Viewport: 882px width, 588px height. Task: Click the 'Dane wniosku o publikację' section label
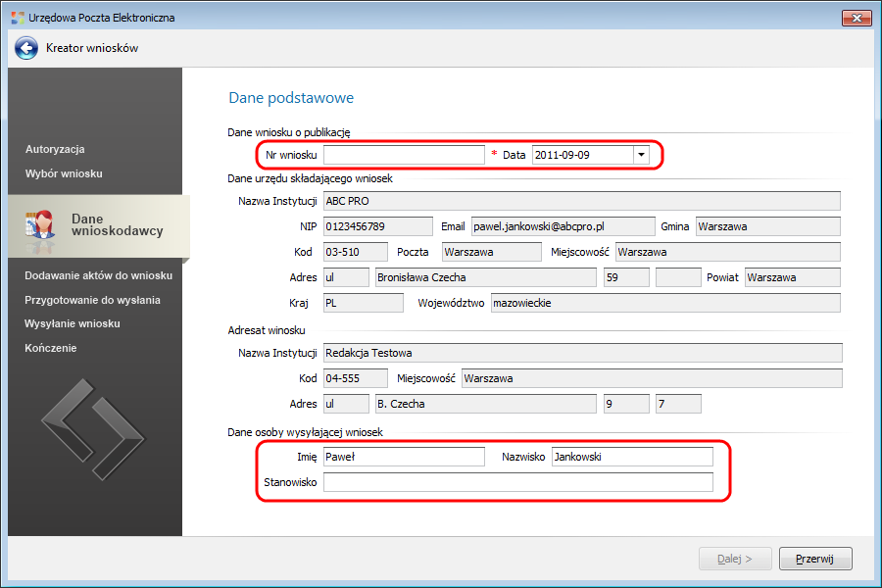pyautogui.click(x=288, y=133)
